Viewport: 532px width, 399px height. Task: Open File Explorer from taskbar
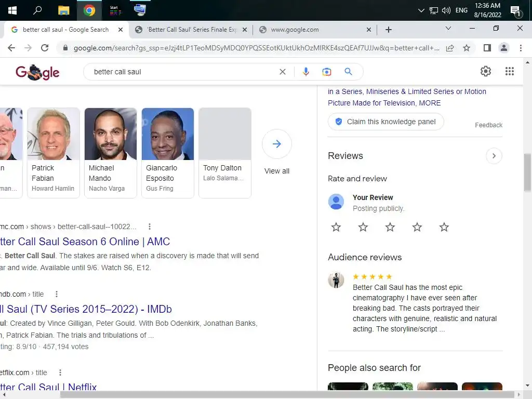(63, 10)
